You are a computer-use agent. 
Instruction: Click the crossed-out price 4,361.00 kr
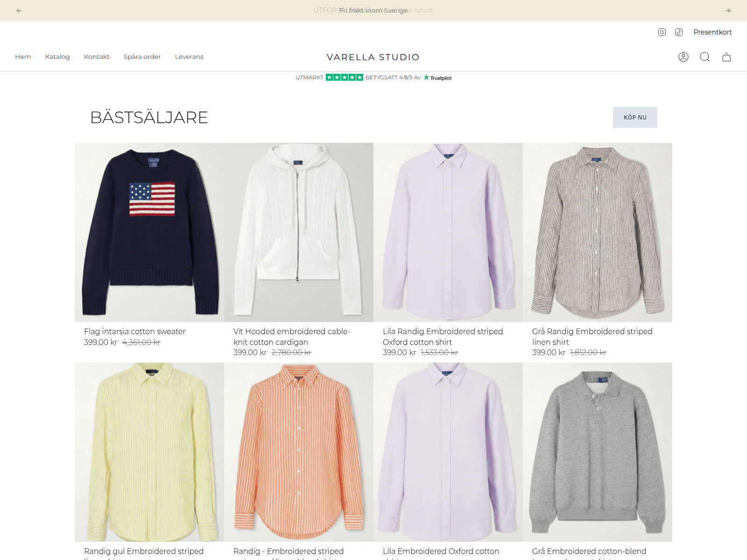141,342
